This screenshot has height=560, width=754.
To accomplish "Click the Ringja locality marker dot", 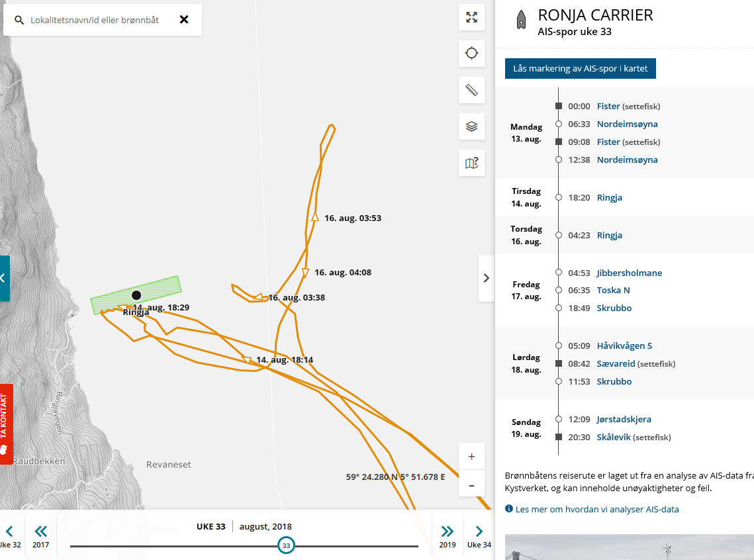I will pos(136,295).
